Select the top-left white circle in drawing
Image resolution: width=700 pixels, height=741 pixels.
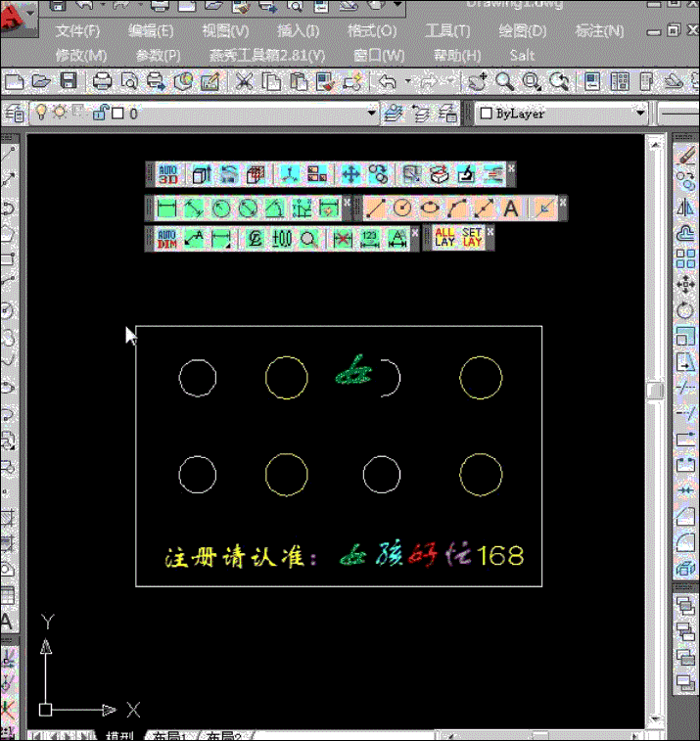[198, 378]
